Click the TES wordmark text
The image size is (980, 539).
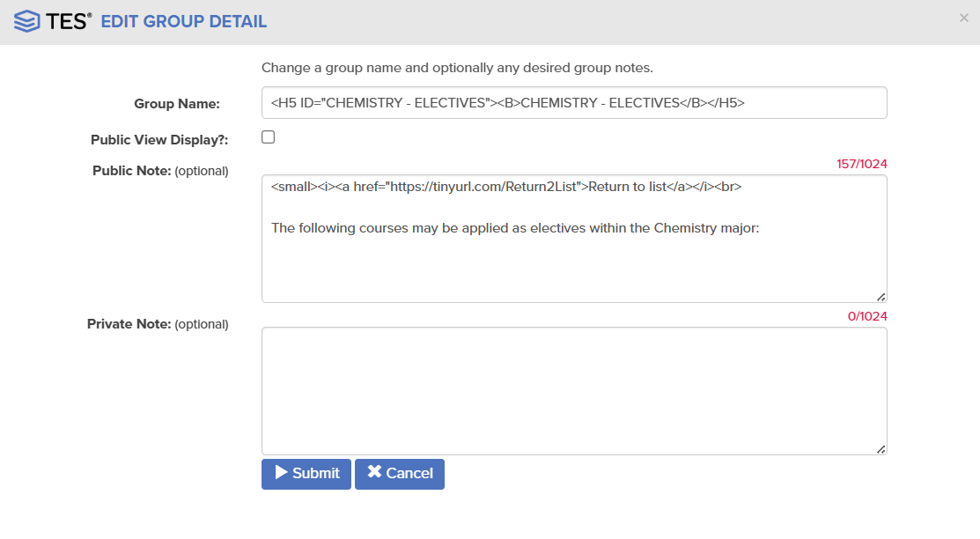point(68,22)
